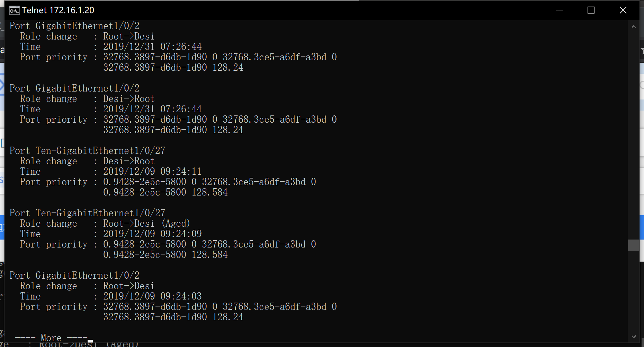Click the scrollbar down arrow
644x347 pixels.
pyautogui.click(x=634, y=336)
